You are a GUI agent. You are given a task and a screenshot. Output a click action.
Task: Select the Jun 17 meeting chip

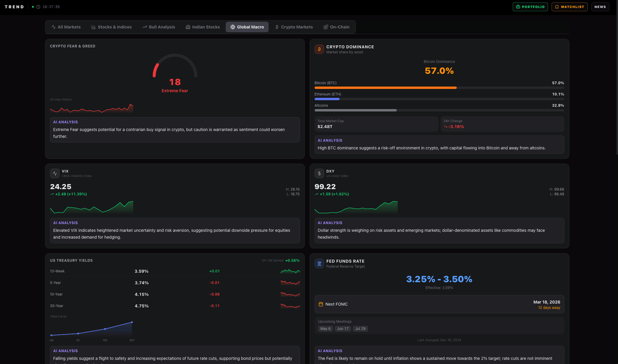pos(343,328)
